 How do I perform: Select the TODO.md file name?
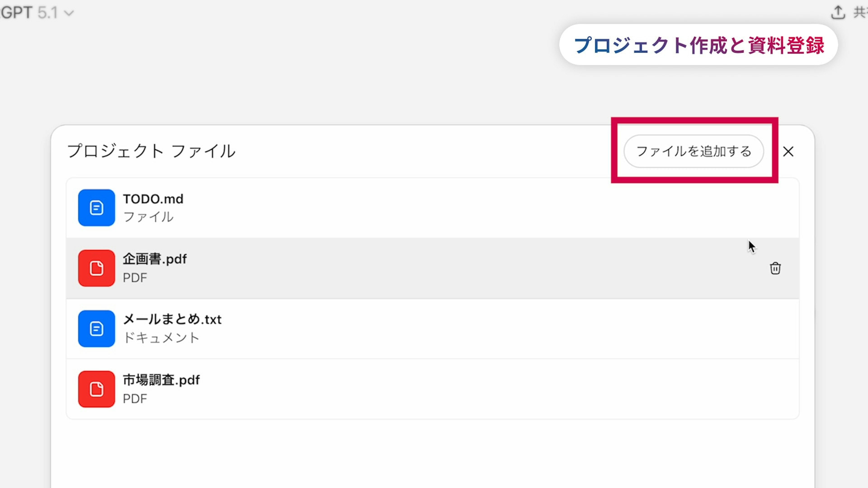coord(153,199)
